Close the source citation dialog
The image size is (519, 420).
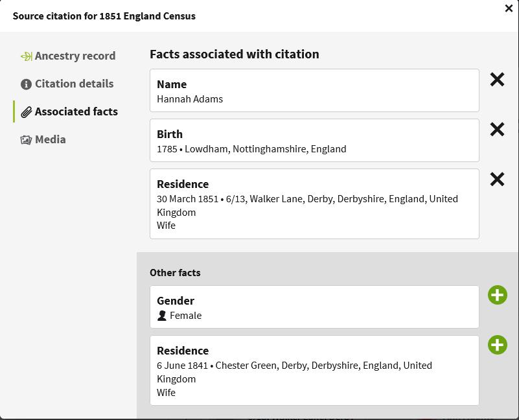[509, 8]
